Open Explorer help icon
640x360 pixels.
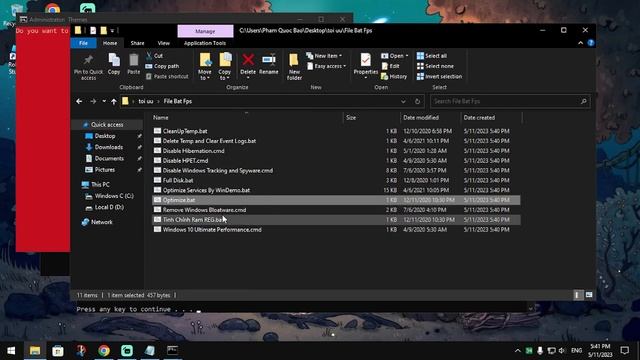pyautogui.click(x=591, y=43)
